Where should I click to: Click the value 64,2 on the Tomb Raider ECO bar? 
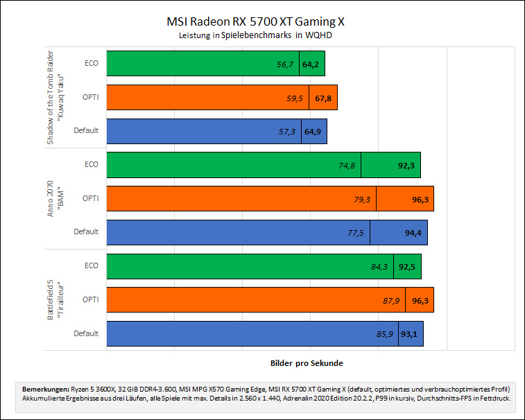pyautogui.click(x=311, y=64)
